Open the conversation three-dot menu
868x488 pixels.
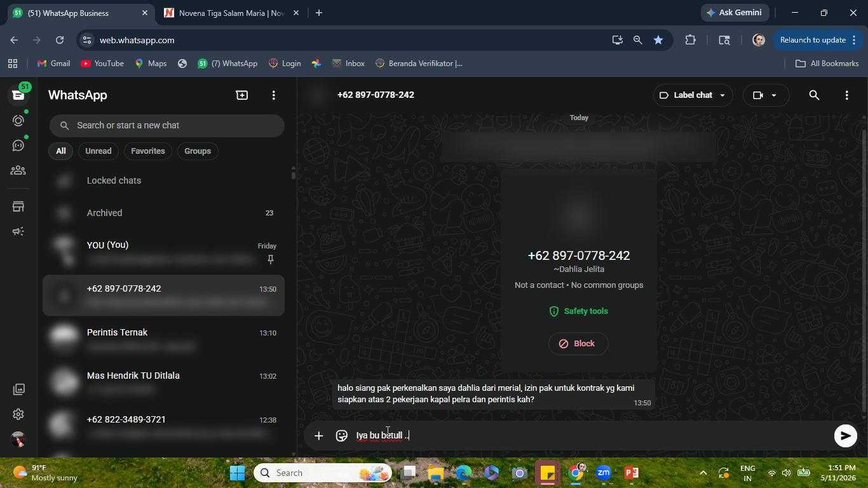pyautogui.click(x=846, y=95)
